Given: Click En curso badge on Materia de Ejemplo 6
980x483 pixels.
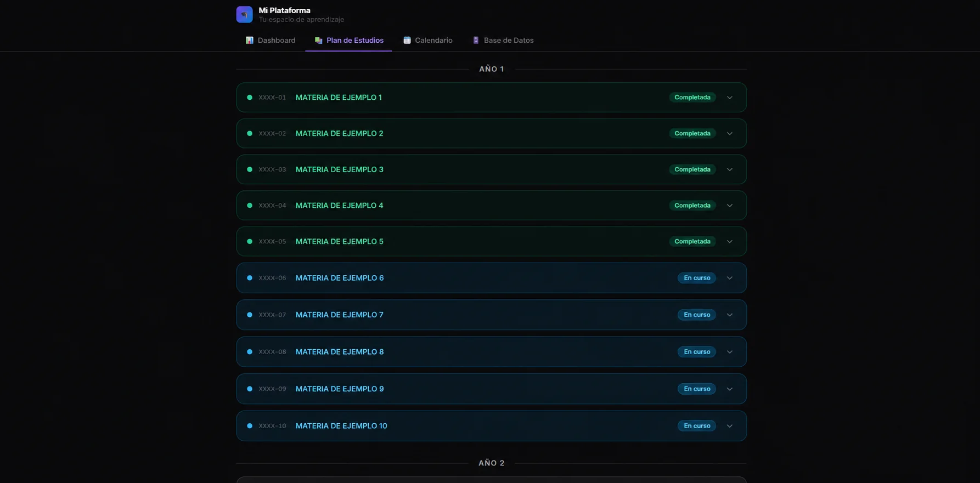Looking at the screenshot, I should [697, 278].
